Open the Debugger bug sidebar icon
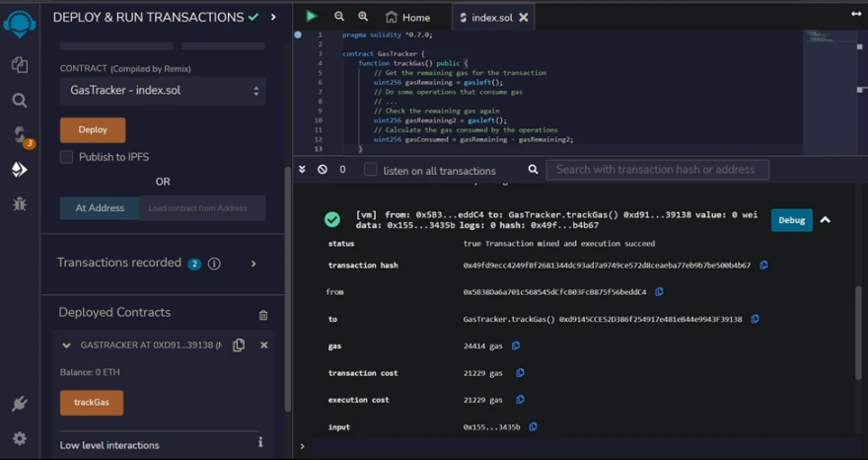This screenshot has height=460, width=868. (x=20, y=204)
